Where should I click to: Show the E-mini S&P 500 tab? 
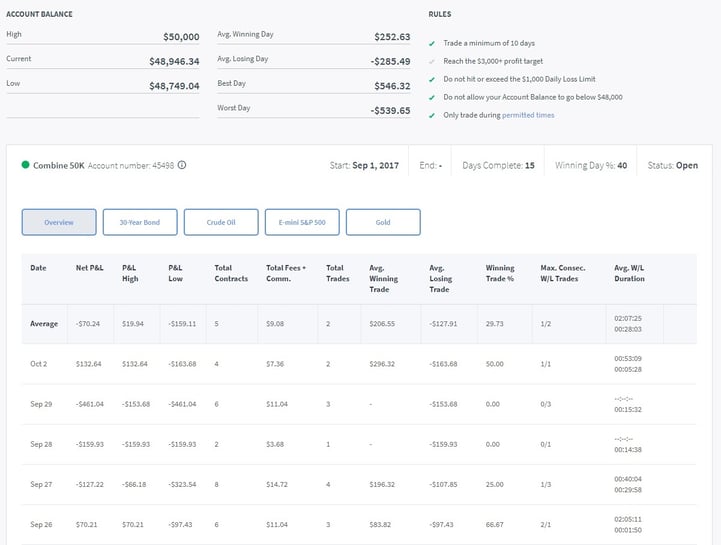pos(302,222)
